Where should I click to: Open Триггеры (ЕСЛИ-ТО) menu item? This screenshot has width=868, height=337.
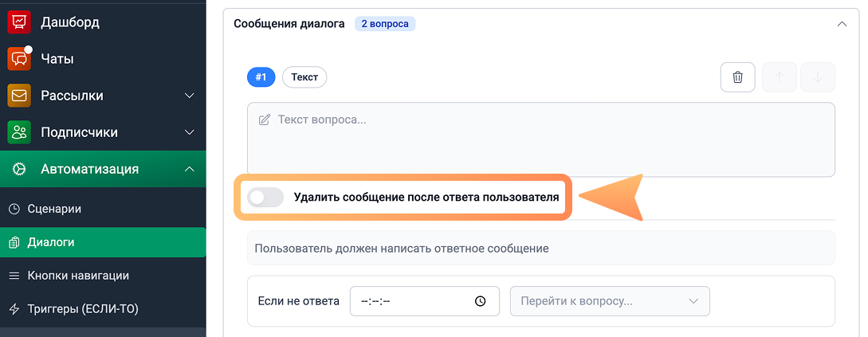(x=83, y=308)
